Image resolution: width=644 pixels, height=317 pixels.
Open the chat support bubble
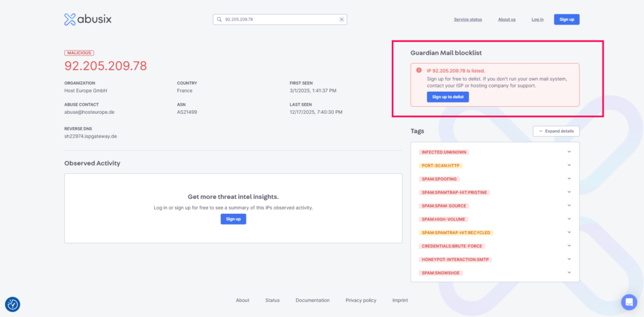(x=629, y=302)
